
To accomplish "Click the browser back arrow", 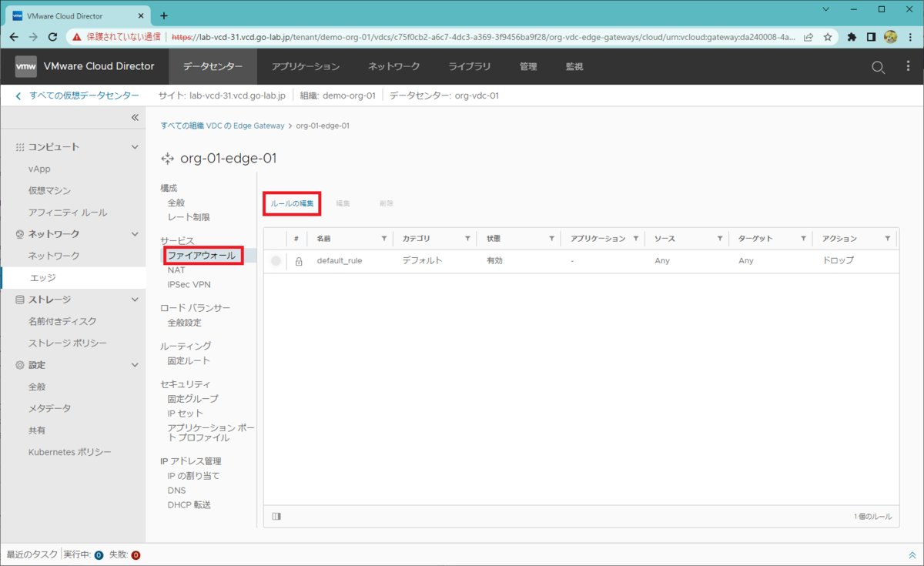I will tap(15, 36).
